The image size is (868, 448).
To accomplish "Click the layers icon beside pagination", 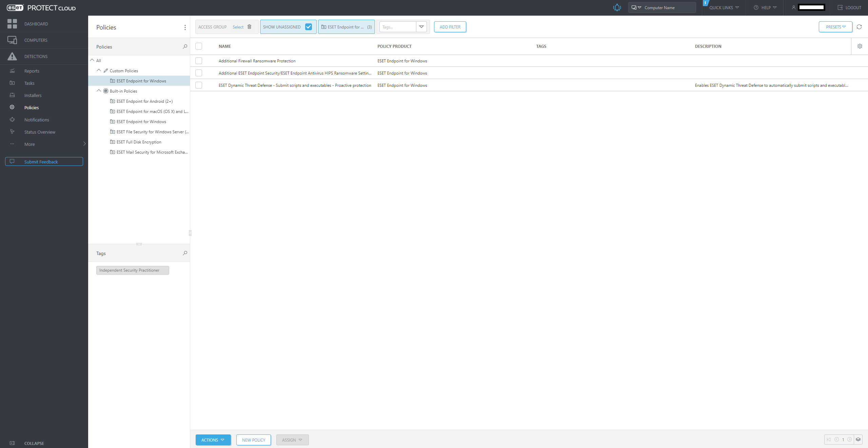I will [x=858, y=440].
